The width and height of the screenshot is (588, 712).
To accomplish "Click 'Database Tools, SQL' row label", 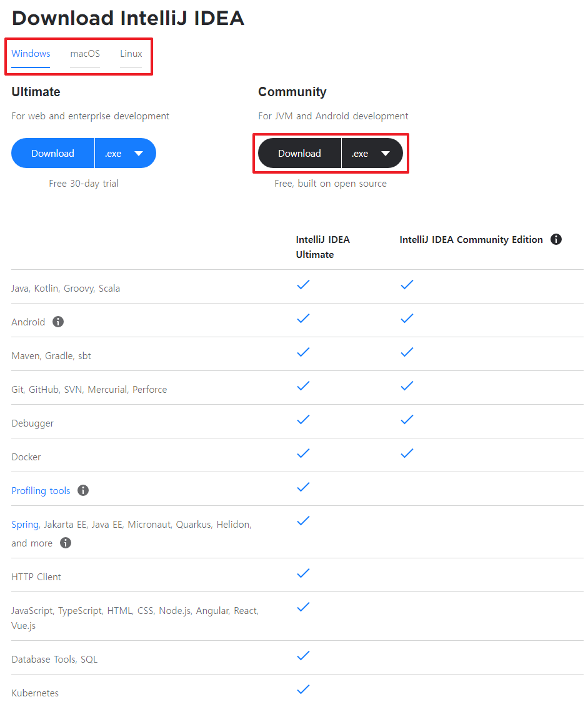I will [54, 660].
